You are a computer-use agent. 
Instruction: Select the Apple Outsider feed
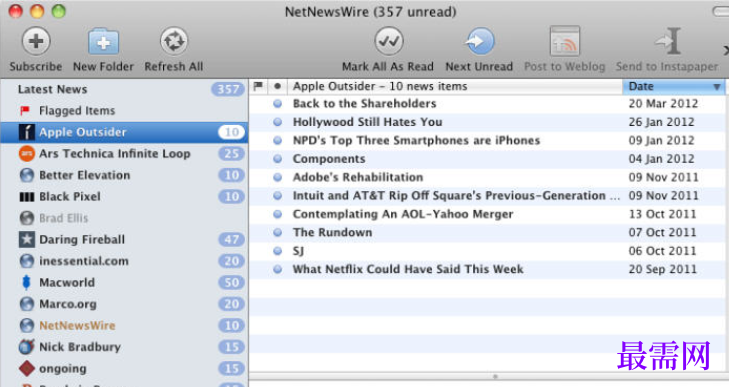pyautogui.click(x=124, y=132)
